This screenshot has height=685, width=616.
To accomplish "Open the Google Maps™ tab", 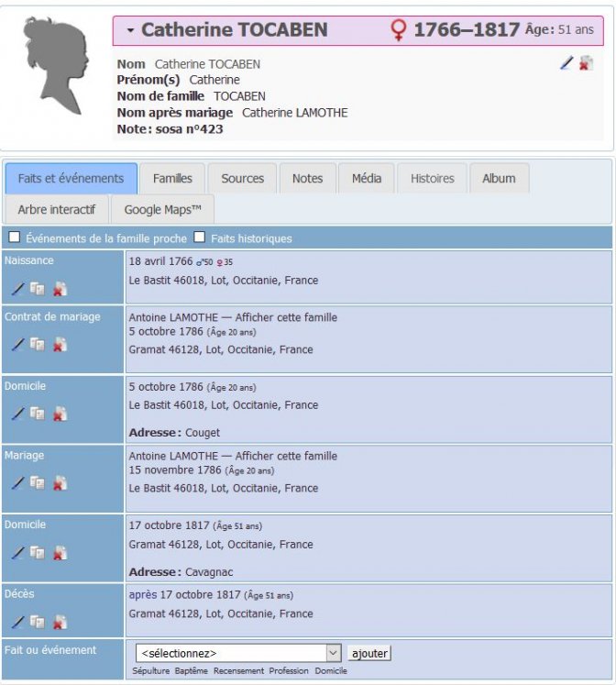I will (162, 210).
